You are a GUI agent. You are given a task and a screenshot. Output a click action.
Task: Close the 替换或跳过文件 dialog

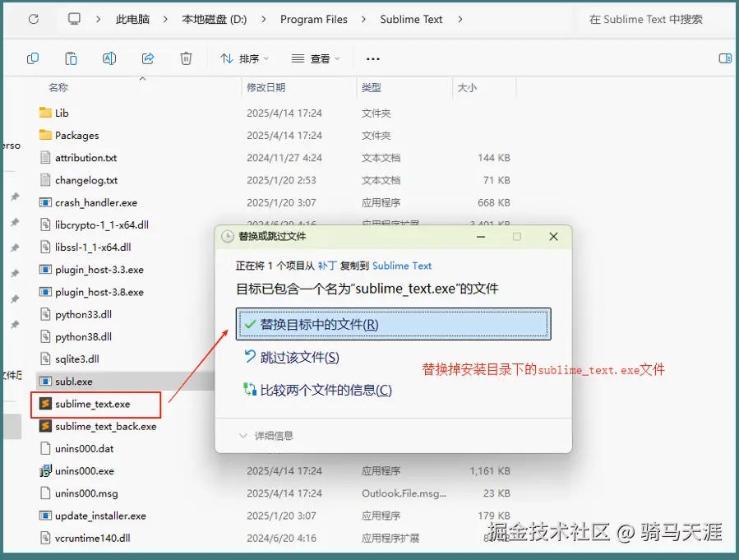pos(554,237)
